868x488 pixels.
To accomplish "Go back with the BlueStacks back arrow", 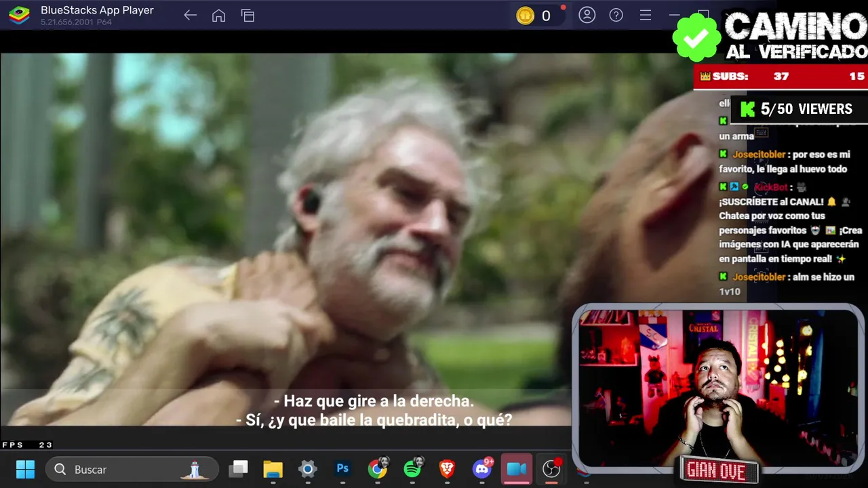I will pyautogui.click(x=190, y=16).
